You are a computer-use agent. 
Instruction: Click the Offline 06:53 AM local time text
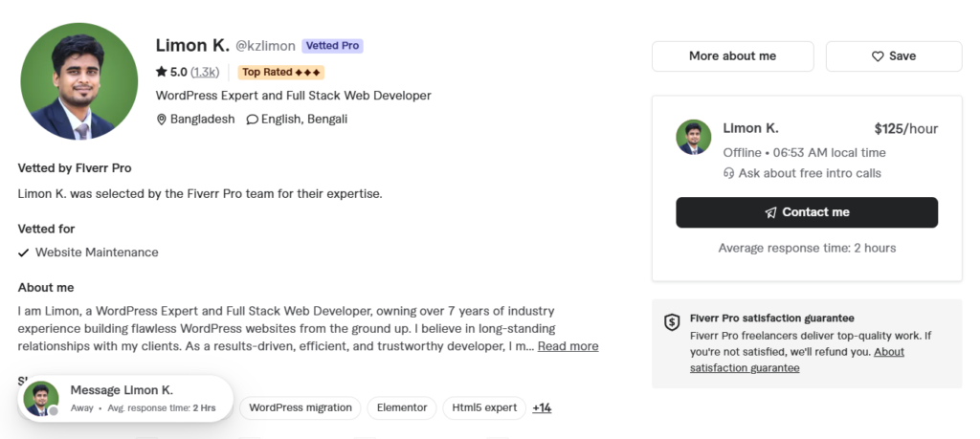[804, 153]
